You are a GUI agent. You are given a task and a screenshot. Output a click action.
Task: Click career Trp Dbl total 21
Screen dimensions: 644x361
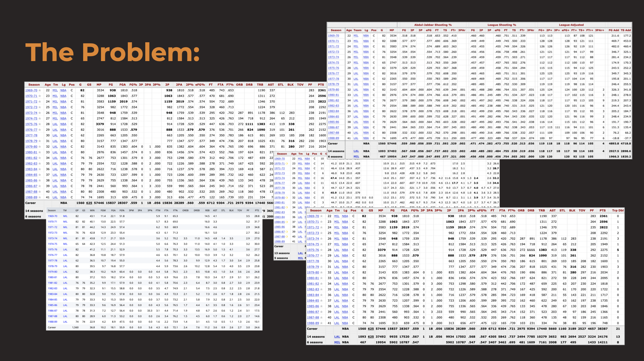[618, 329]
